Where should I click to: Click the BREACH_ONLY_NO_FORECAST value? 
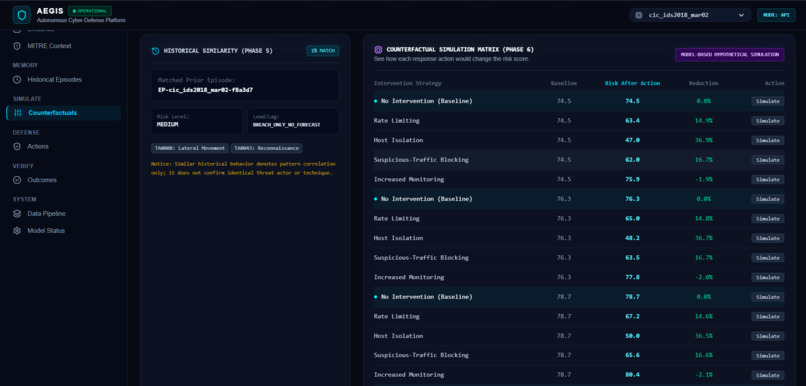[x=286, y=124]
